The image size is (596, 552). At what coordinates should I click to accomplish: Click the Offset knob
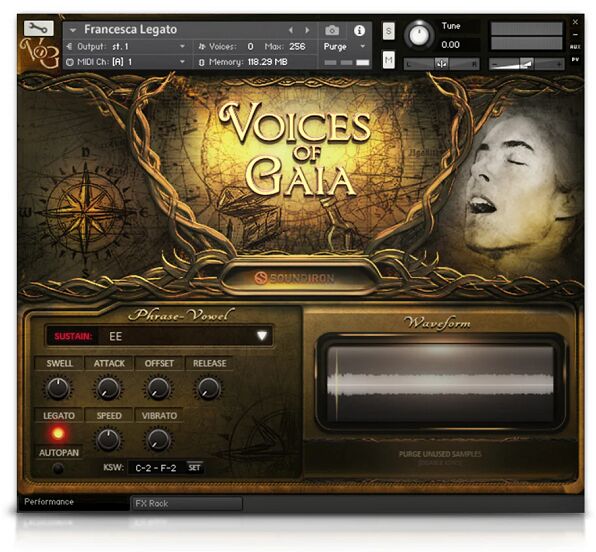click(x=158, y=388)
